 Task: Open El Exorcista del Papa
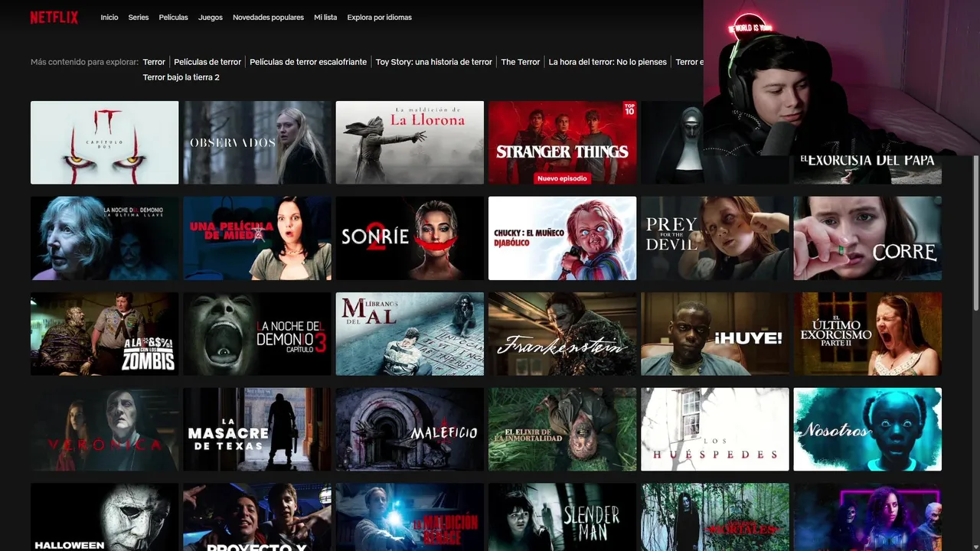(x=867, y=168)
